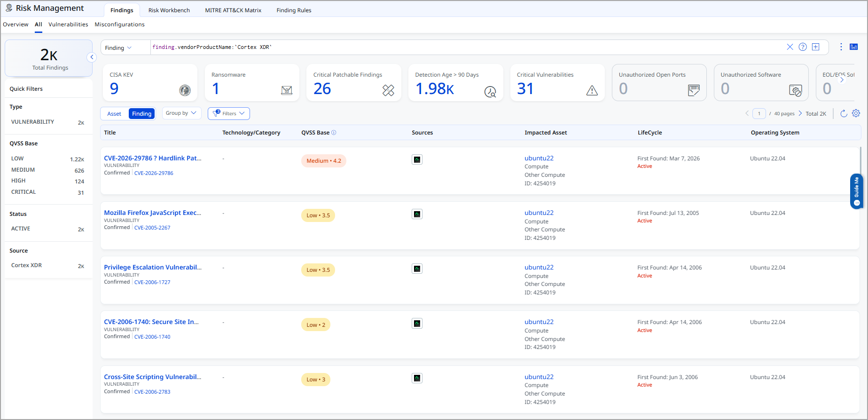Open the Finding dataset dropdown
The image size is (868, 420).
click(118, 48)
